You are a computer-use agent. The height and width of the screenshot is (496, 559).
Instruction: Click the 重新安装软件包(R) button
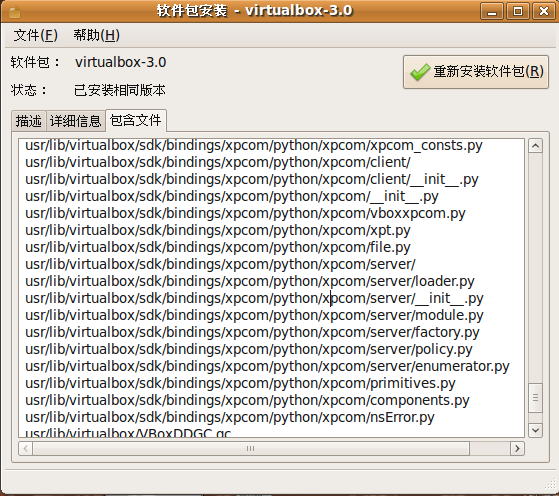tap(476, 72)
